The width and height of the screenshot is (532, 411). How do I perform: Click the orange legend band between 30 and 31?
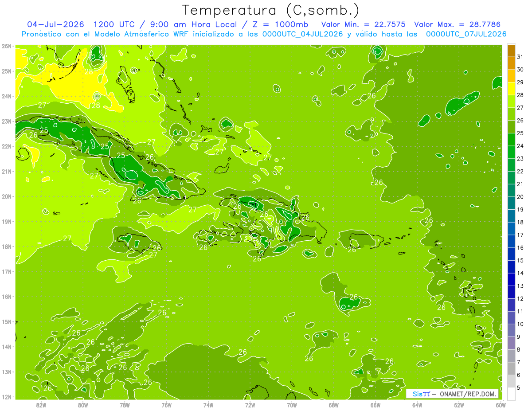point(511,63)
